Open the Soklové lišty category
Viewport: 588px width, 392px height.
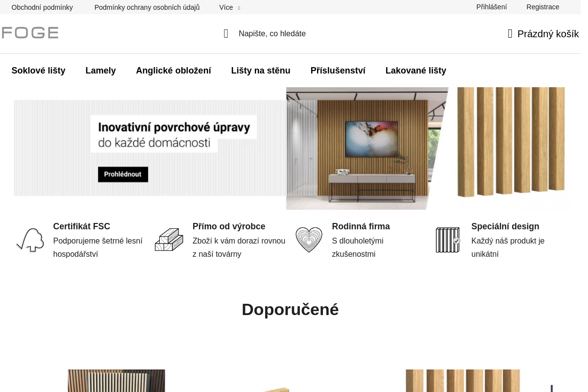click(38, 71)
